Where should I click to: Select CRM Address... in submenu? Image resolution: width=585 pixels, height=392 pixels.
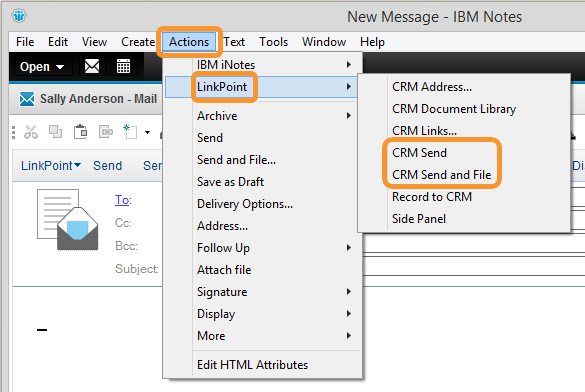pyautogui.click(x=464, y=87)
